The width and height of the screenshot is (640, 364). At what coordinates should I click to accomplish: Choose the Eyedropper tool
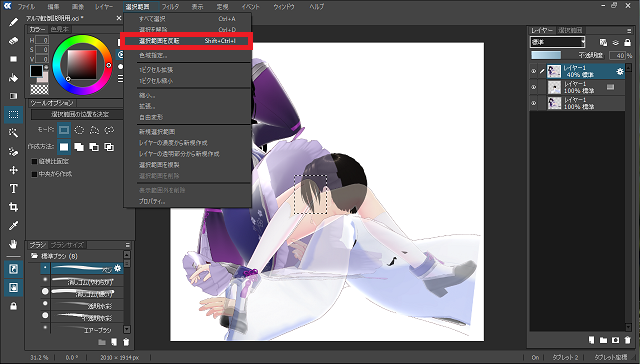(x=13, y=226)
